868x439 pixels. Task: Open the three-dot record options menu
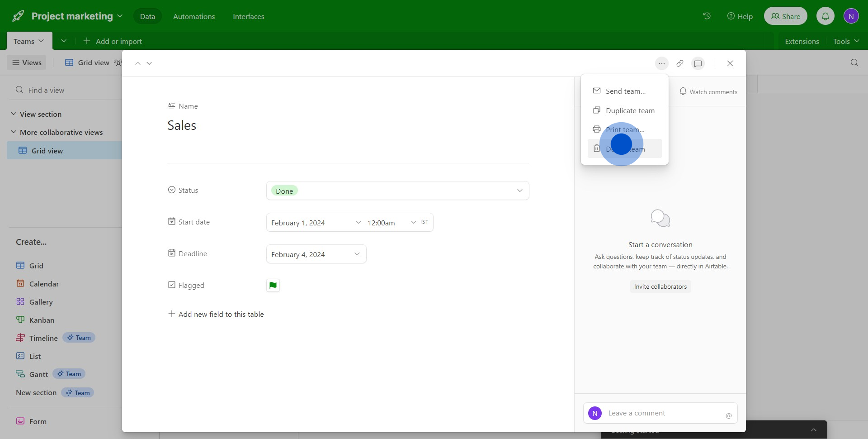coord(661,63)
